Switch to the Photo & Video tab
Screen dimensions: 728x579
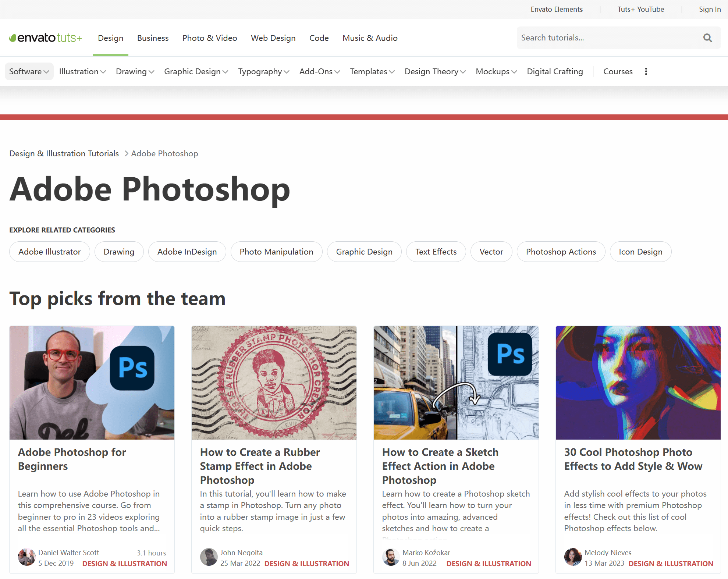coord(210,38)
